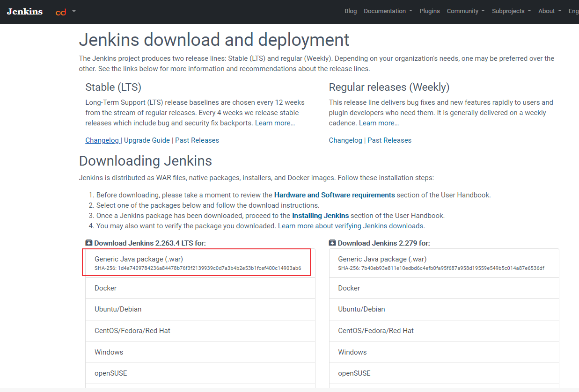Click the step "Select one of the packages below"
The image size is (579, 392).
(208, 205)
